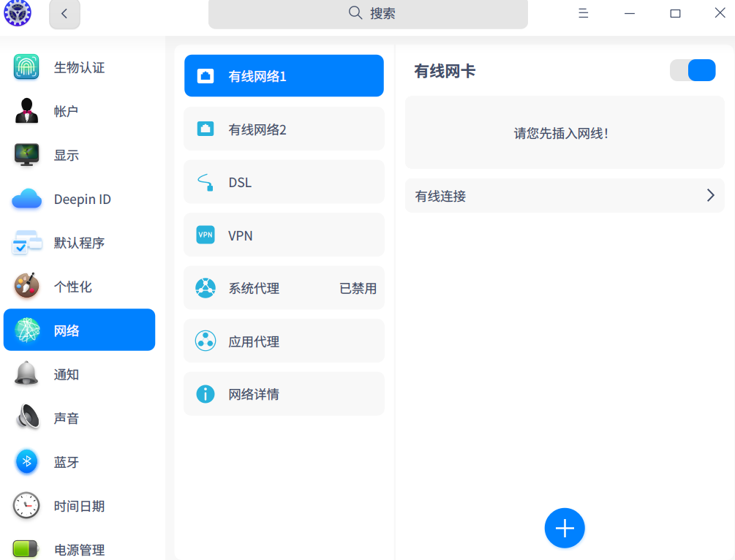Select the Accounts (帐户) sidebar icon
Screen dimensions: 735x560
[26, 110]
